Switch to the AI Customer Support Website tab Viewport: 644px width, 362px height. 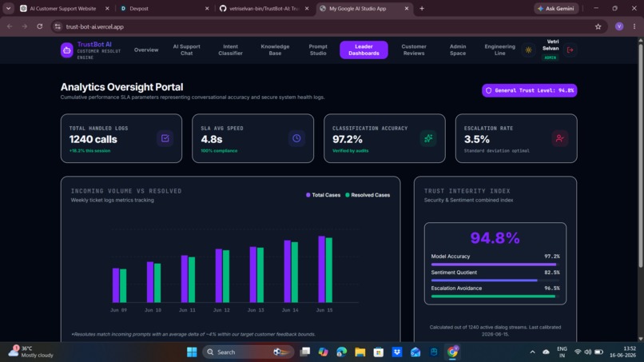click(62, 8)
